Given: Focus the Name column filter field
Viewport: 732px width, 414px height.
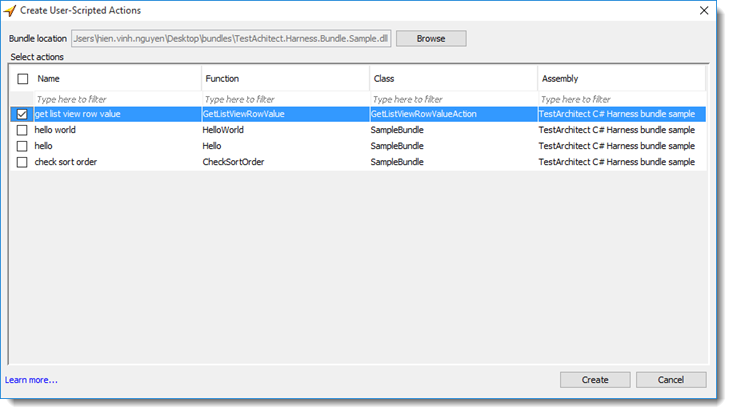Looking at the screenshot, I should [118, 99].
